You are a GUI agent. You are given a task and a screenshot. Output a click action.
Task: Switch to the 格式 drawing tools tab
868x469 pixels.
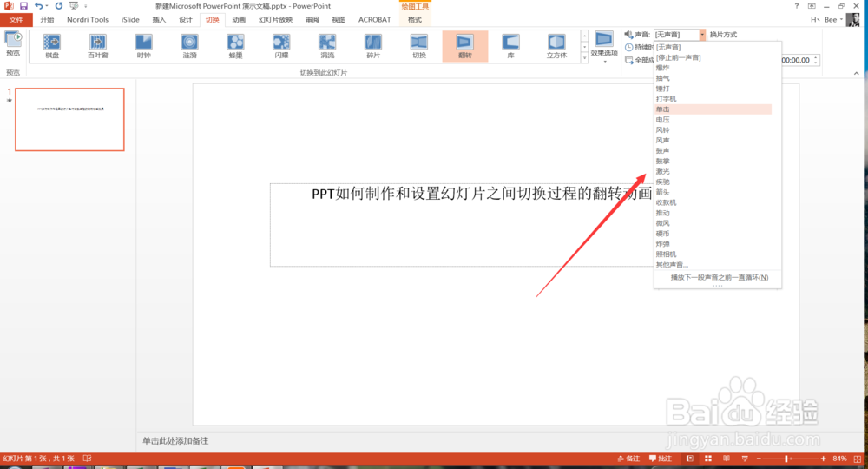(x=415, y=19)
